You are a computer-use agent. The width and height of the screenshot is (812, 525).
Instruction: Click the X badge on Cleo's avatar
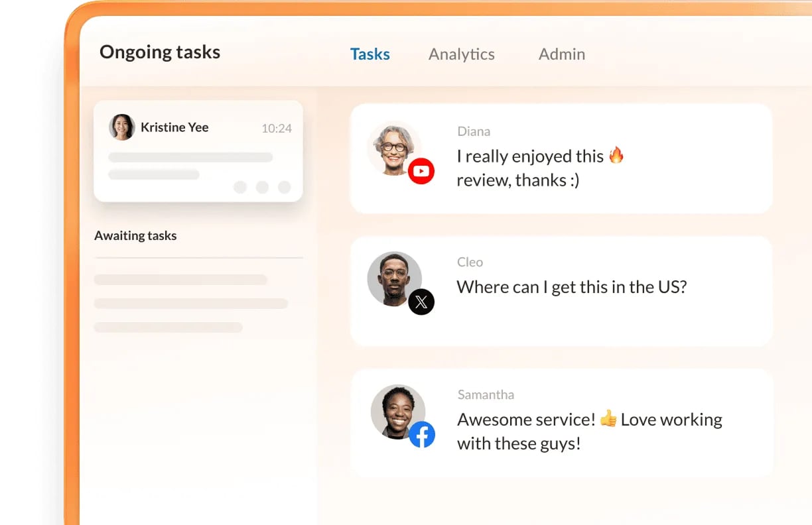(421, 302)
